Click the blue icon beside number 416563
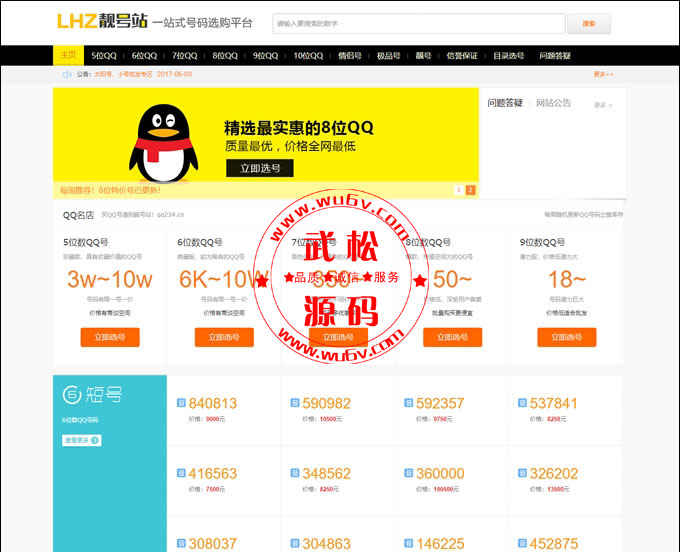This screenshot has width=680, height=552. pyautogui.click(x=181, y=473)
